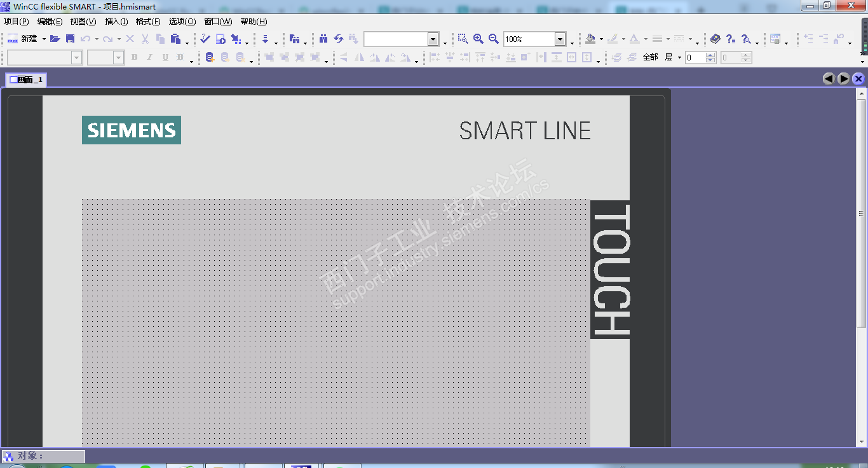Click the binoculars find icon
868x468 pixels.
(x=323, y=39)
